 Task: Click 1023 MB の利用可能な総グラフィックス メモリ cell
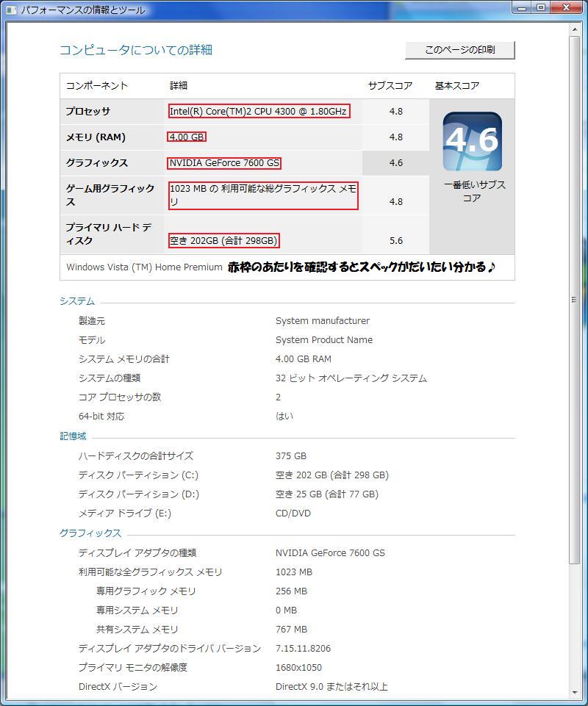(x=263, y=195)
